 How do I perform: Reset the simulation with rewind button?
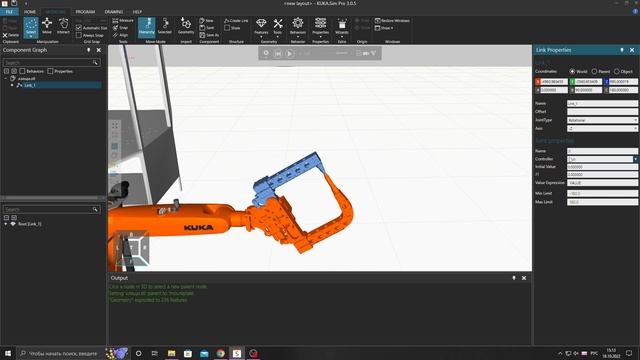(278, 53)
